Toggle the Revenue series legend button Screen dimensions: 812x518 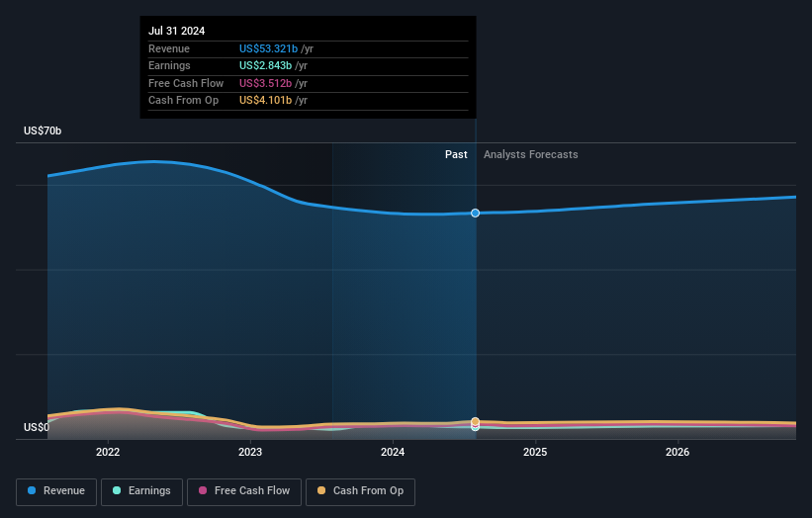coord(56,491)
